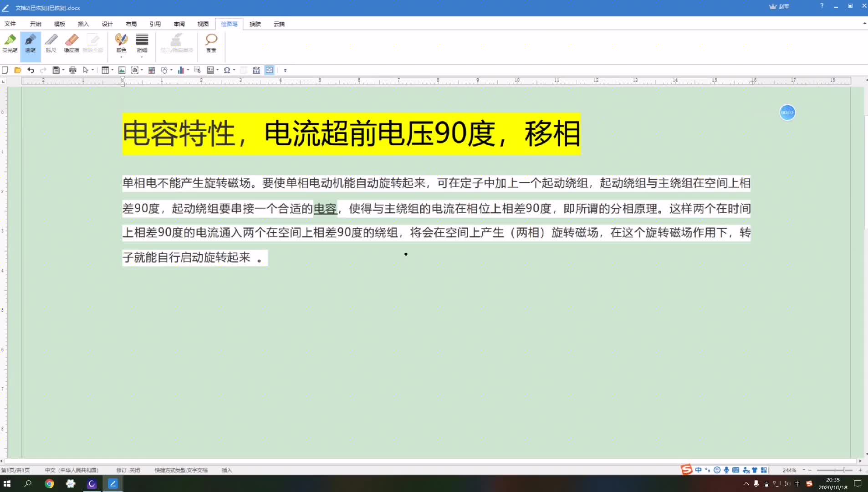This screenshot has width=868, height=492.
Task: Expand the table dropdown arrow
Action: click(112, 70)
